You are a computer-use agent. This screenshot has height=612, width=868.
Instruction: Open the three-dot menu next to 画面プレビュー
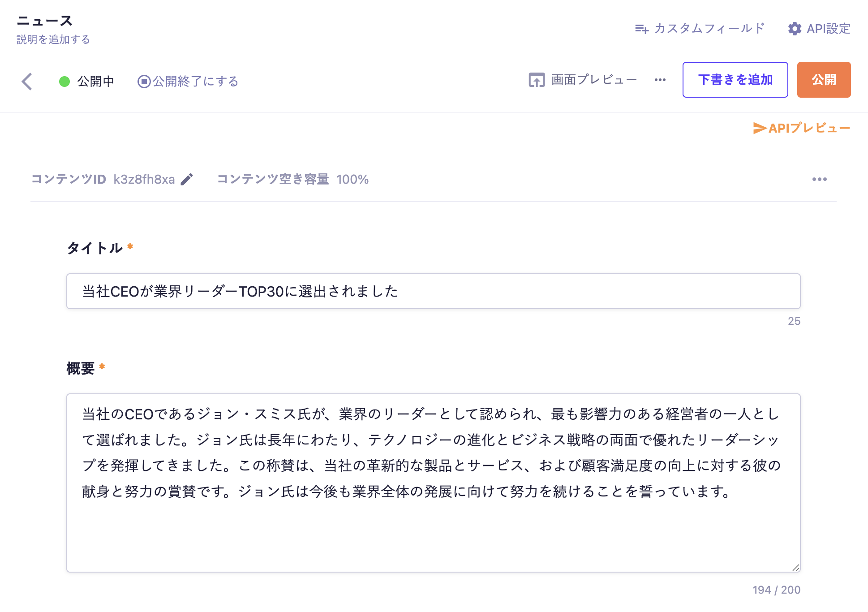[x=660, y=80]
